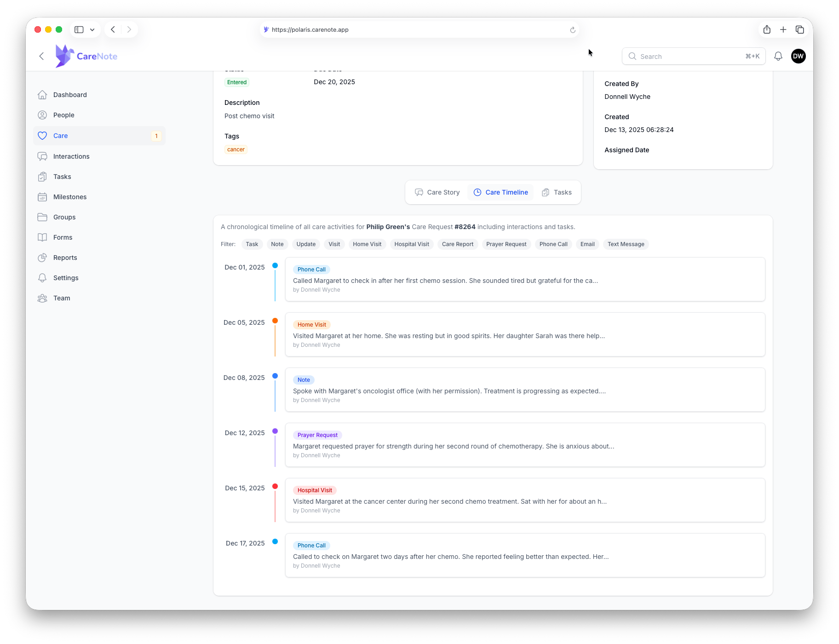Click the Milestones calendar icon

[42, 197]
